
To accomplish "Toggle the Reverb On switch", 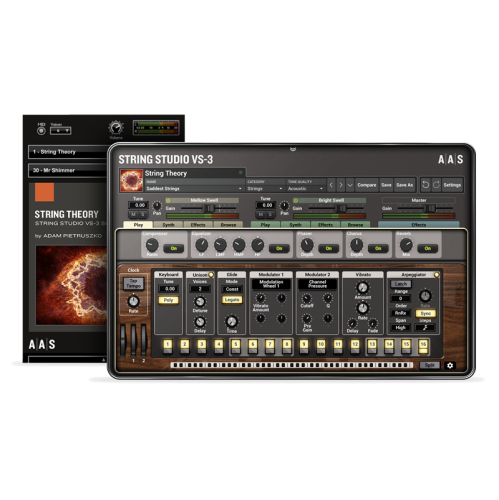I will coord(428,248).
